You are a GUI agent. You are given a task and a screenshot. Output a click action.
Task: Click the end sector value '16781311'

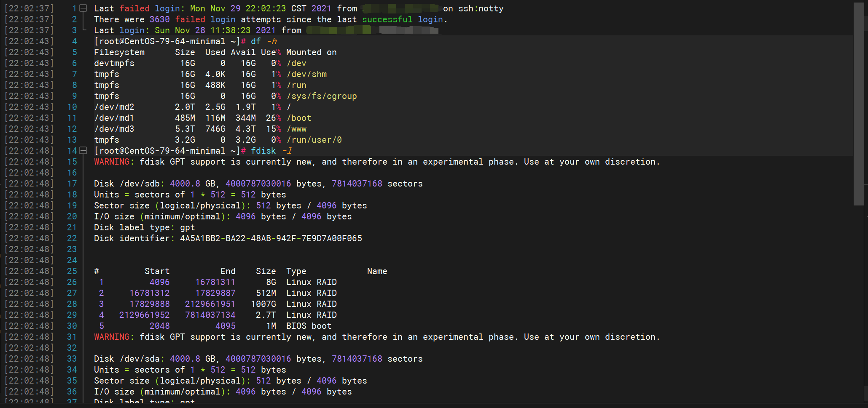coord(215,282)
